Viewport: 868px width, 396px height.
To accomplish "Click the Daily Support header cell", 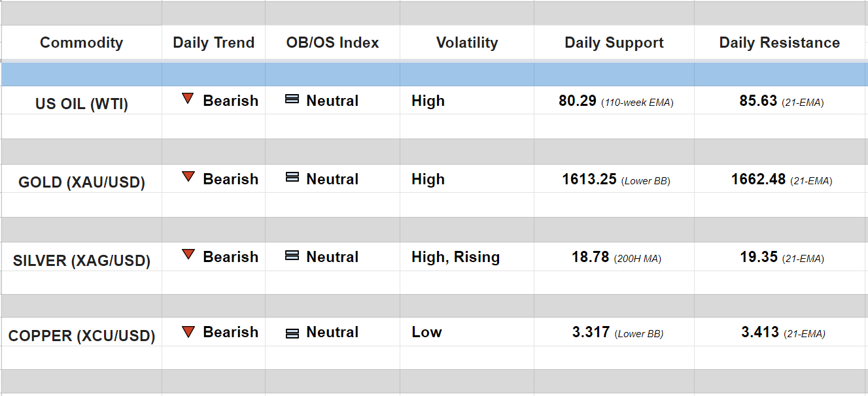I will (614, 42).
